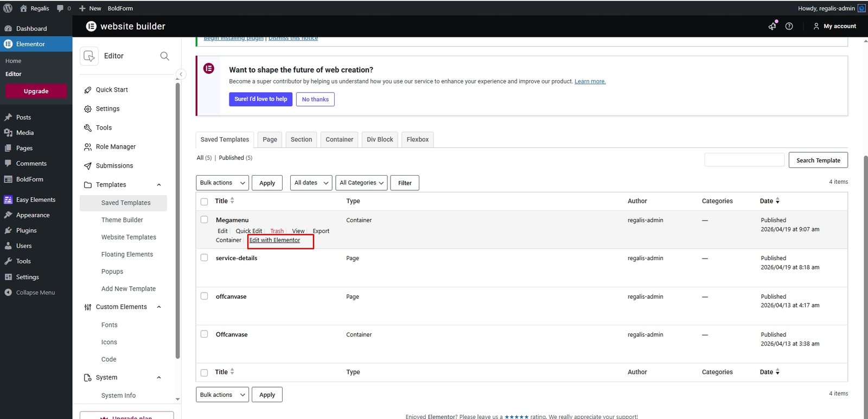Open the What's New megaphone icon
Viewport: 868px width, 419px height.
click(773, 26)
